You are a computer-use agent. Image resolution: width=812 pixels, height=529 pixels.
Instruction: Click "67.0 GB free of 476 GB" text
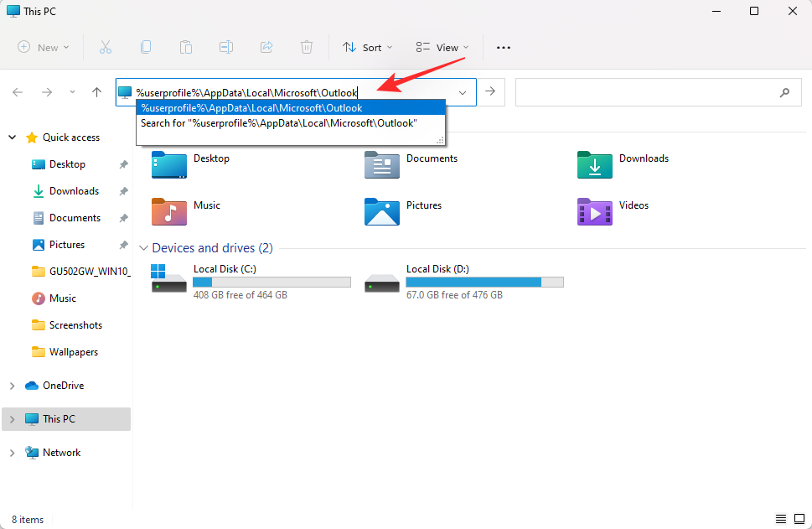(x=454, y=295)
